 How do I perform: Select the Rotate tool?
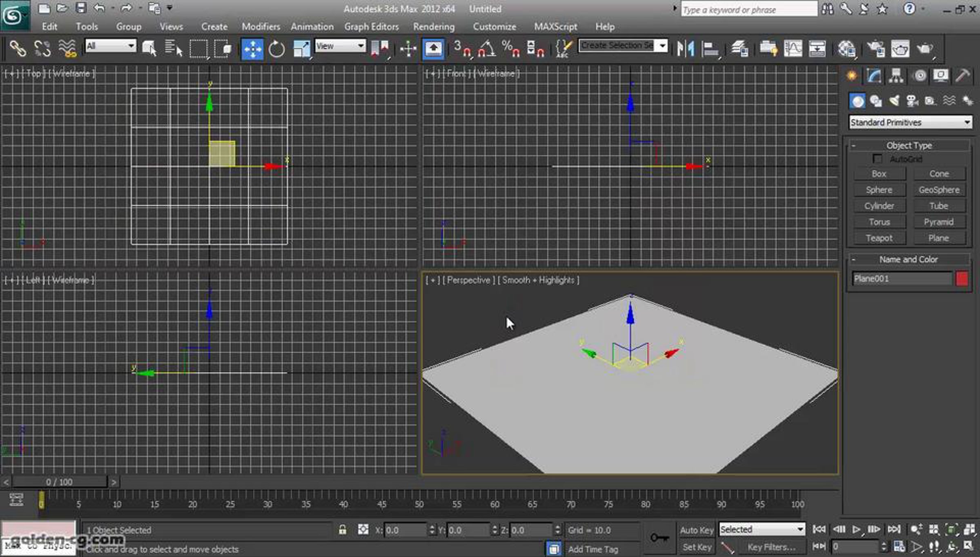pos(276,49)
